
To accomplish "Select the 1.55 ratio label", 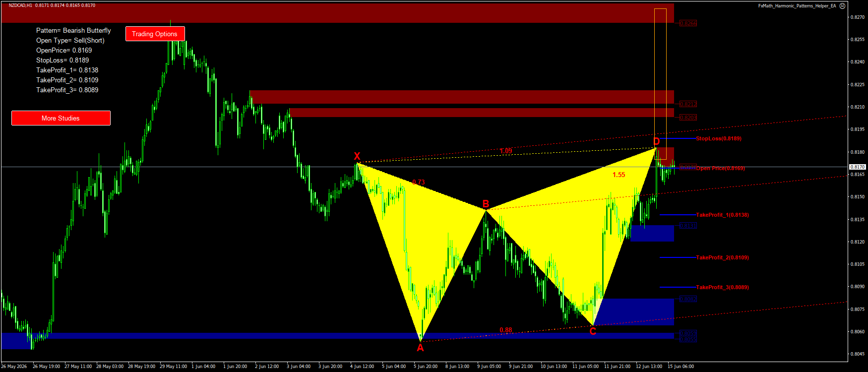I will [x=619, y=175].
